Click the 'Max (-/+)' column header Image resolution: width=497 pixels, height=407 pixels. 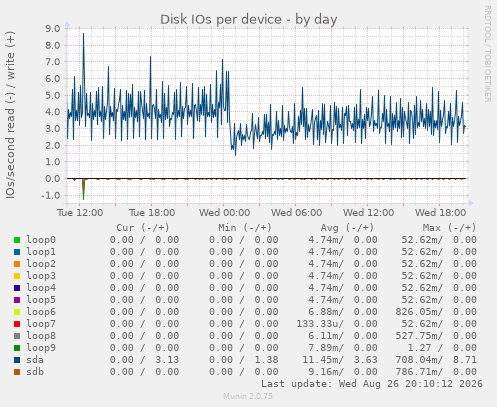450,228
